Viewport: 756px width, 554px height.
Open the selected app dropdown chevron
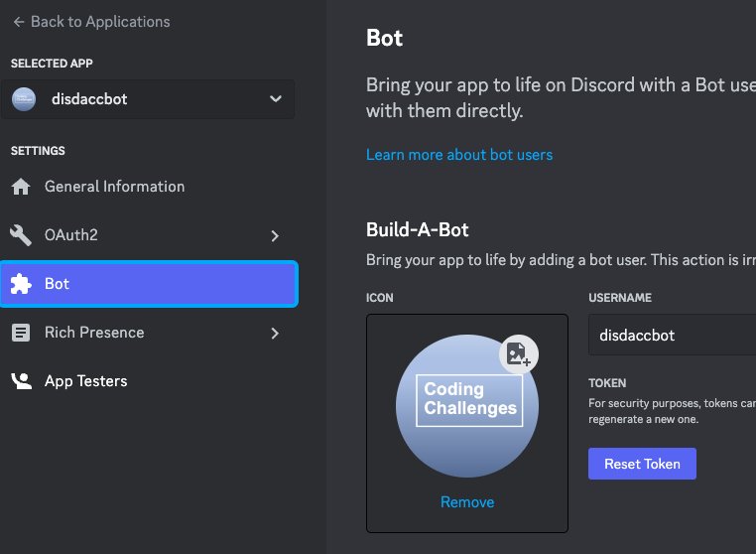pyautogui.click(x=275, y=99)
